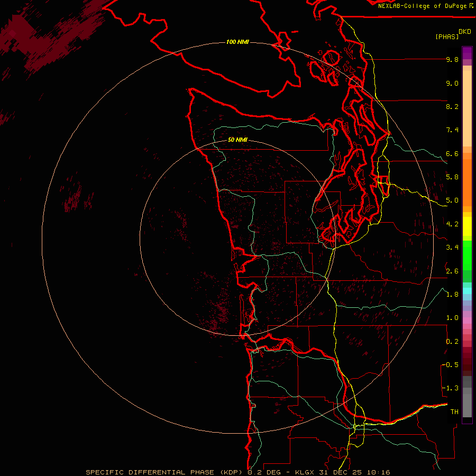Click the 1.8 scale value
This screenshot has width=476, height=476.
click(x=452, y=295)
